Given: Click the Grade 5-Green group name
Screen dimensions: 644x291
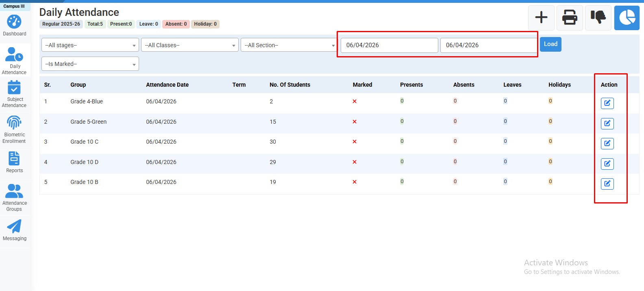Looking at the screenshot, I should (89, 122).
